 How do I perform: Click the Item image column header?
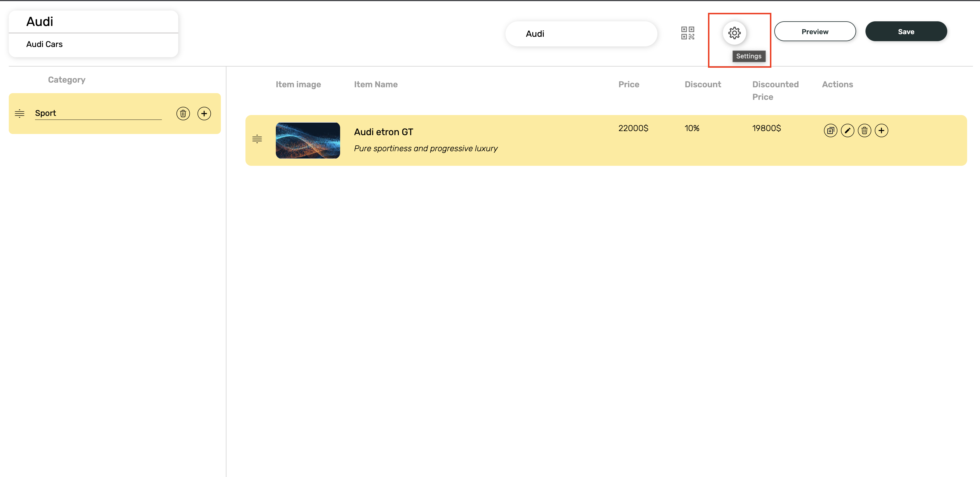[x=298, y=85]
